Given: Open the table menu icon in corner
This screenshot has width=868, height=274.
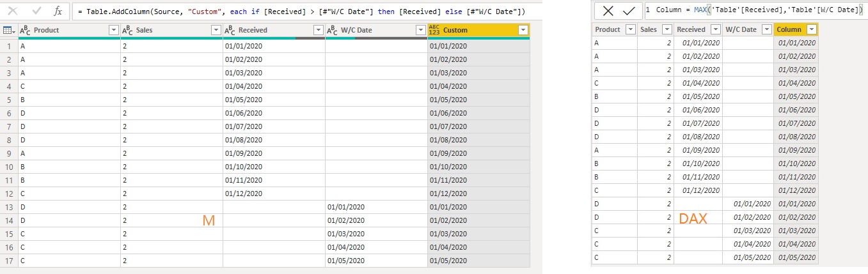Looking at the screenshot, I should (x=9, y=31).
